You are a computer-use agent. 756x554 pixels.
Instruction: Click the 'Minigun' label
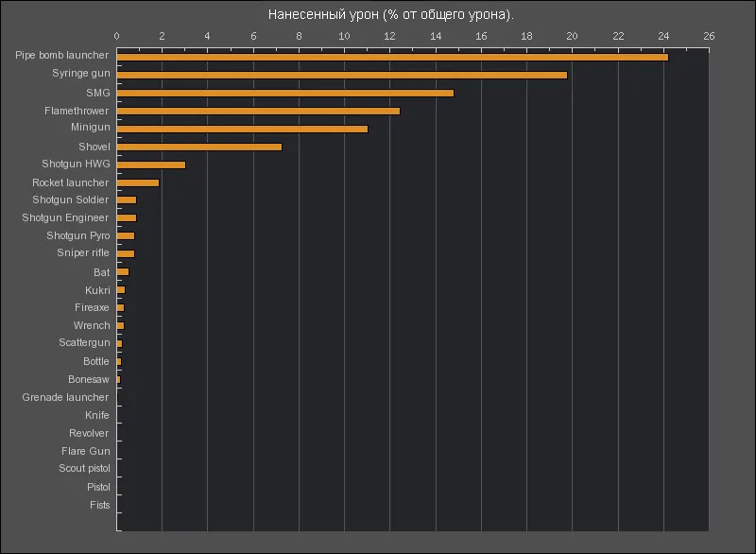pos(90,128)
